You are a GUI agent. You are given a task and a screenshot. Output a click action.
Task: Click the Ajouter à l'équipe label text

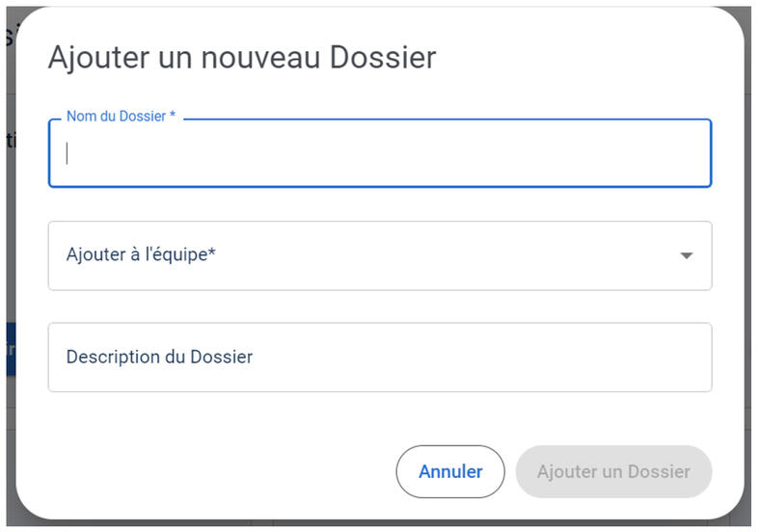(x=141, y=255)
